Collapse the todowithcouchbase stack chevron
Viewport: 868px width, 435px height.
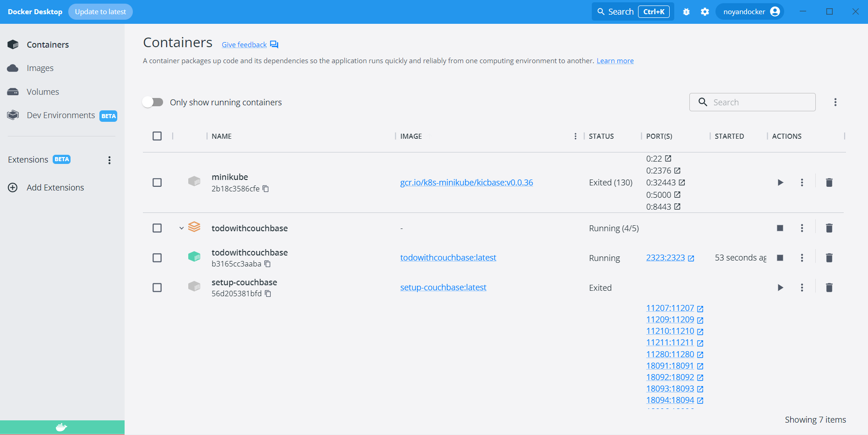click(x=181, y=228)
